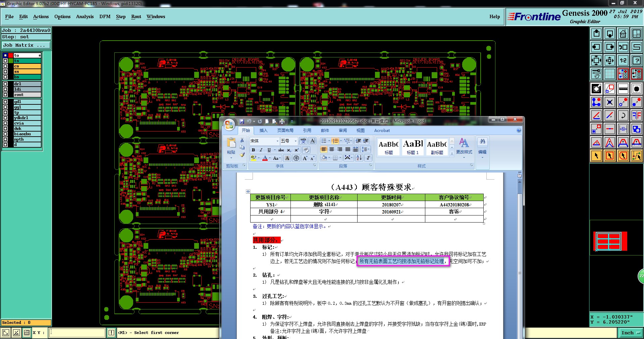Viewport: 644px width, 339px height.
Task: Open Word help question mark icon
Action: [x=519, y=130]
